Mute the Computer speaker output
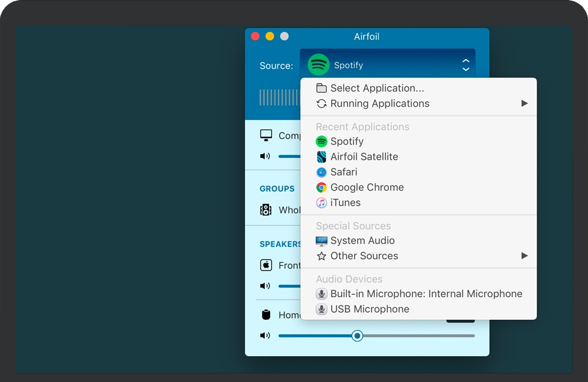Screen dimensions: 588x382 [265, 155]
